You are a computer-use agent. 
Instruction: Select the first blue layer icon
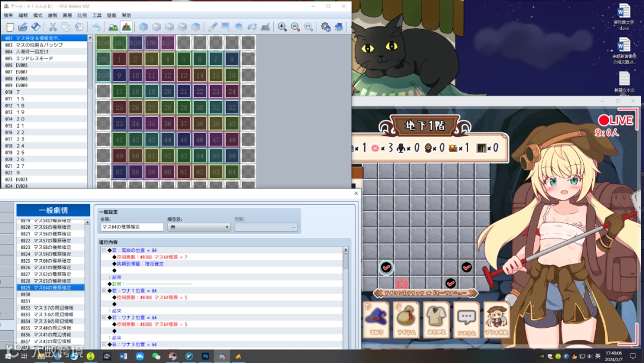pyautogui.click(x=143, y=27)
